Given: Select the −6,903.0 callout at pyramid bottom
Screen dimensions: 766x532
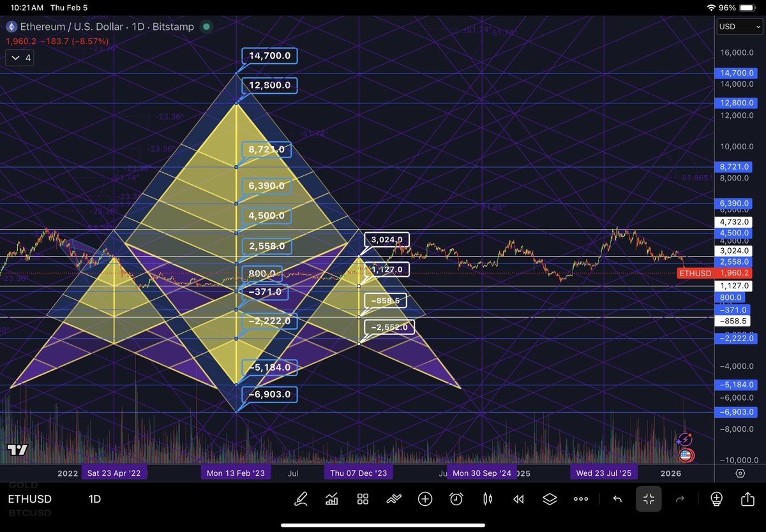Looking at the screenshot, I should [x=269, y=394].
